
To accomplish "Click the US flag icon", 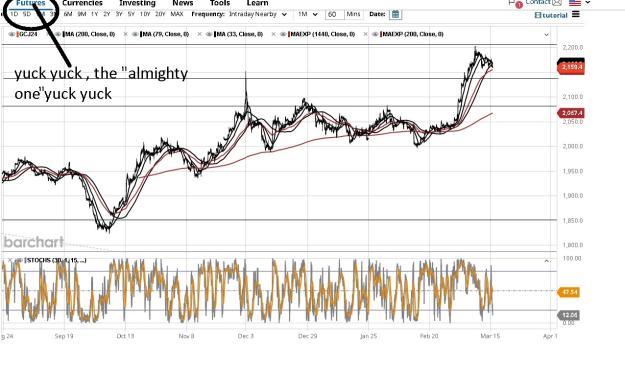I will point(575,3).
